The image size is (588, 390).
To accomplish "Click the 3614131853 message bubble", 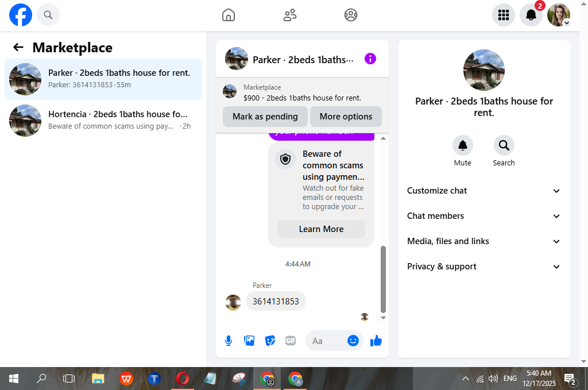I will tap(276, 301).
